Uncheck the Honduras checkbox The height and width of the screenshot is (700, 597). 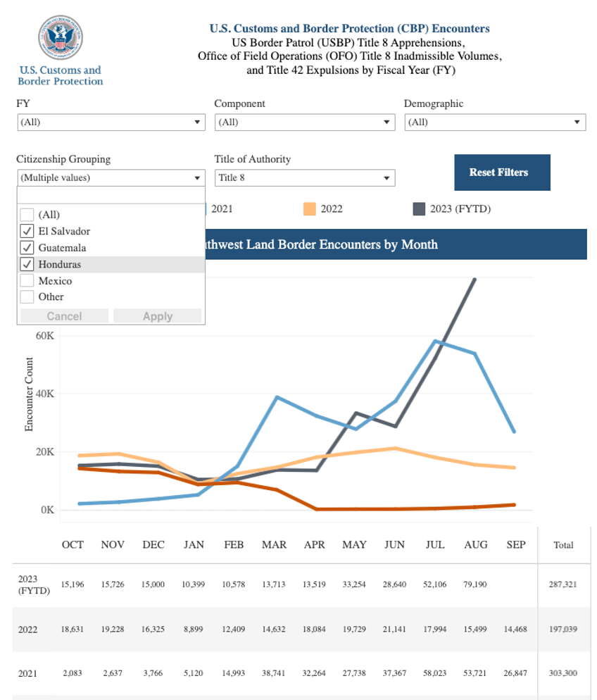point(27,264)
